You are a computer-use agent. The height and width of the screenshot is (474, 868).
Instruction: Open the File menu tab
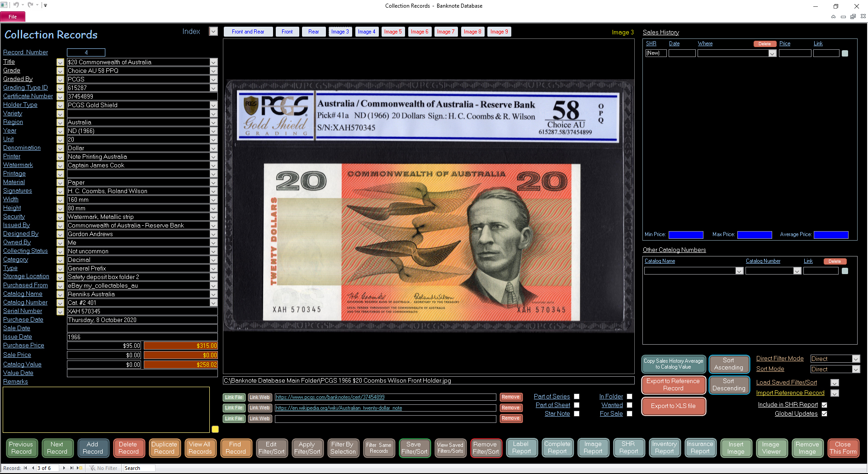pos(13,17)
